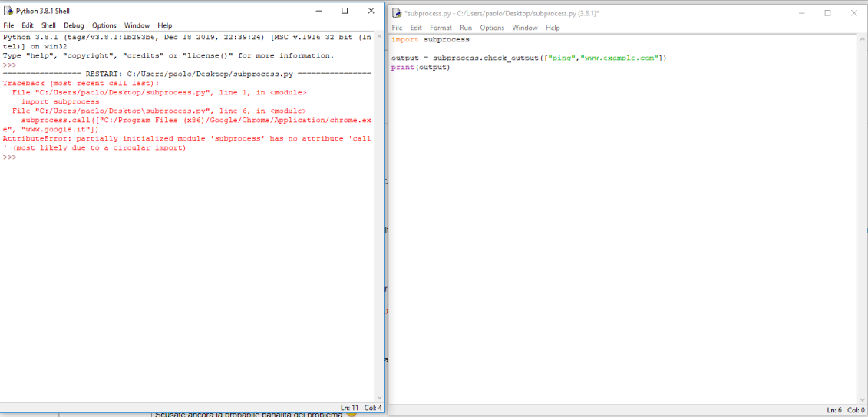Viewport: 868px width, 417px height.
Task: Open the Run menu in editor
Action: (465, 28)
